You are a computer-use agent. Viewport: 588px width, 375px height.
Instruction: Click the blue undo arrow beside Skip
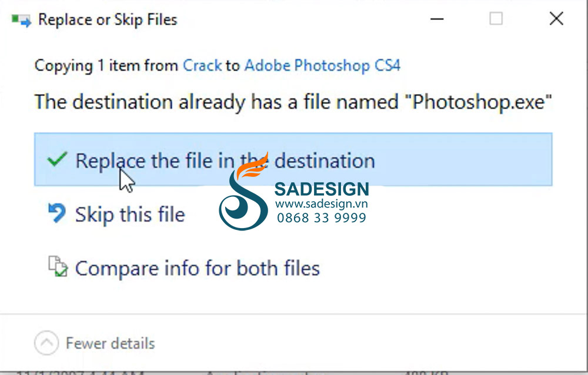tap(57, 213)
